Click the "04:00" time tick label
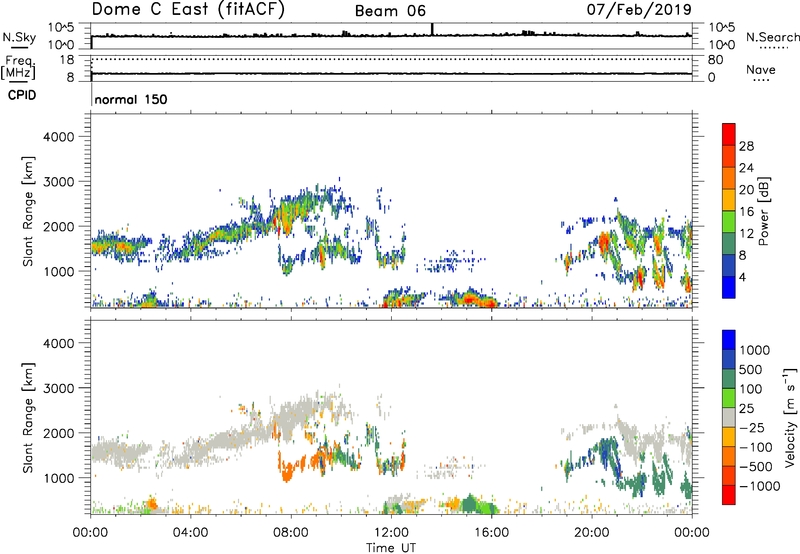 point(190,533)
